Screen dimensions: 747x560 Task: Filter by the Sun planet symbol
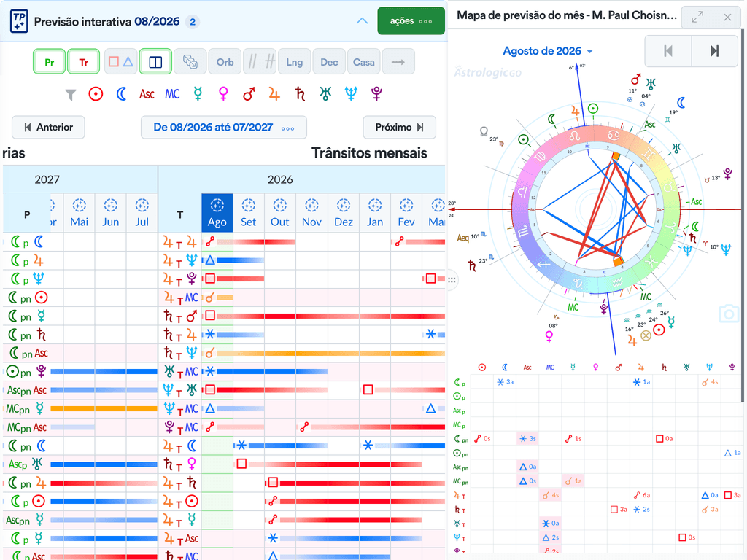click(96, 94)
